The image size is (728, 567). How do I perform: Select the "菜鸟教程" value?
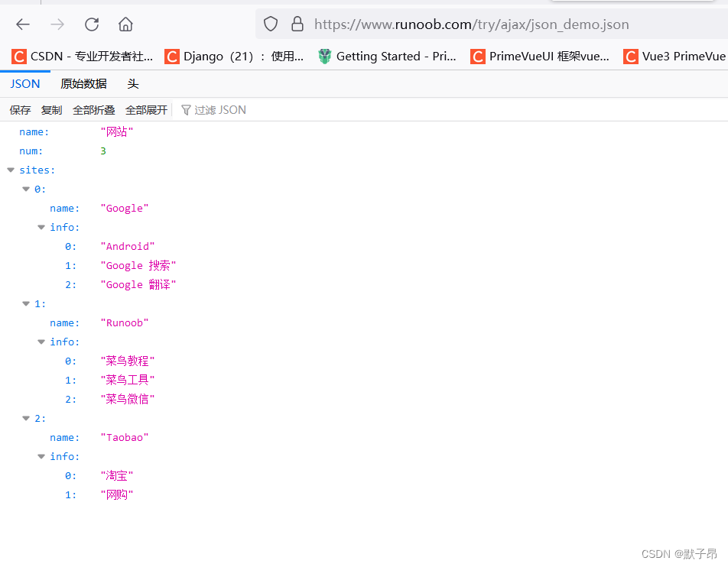128,361
